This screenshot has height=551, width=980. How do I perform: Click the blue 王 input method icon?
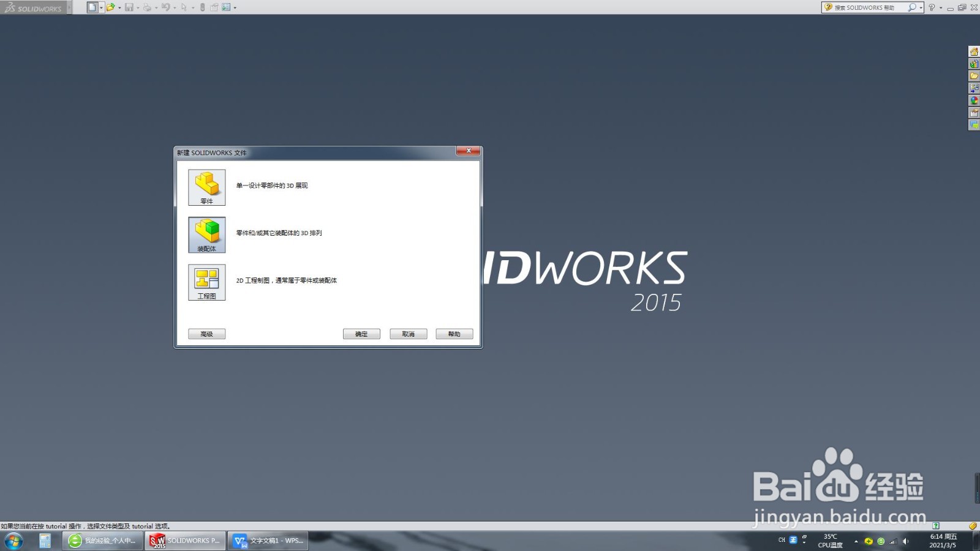coord(793,540)
